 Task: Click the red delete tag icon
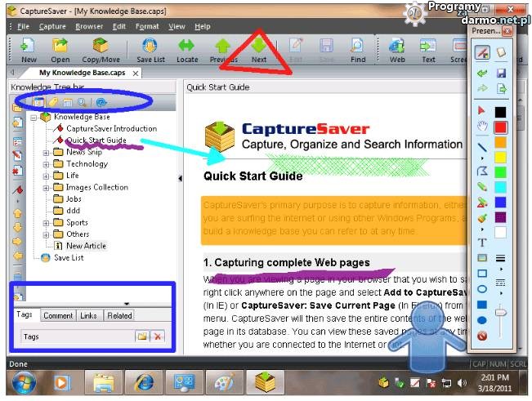[158, 336]
